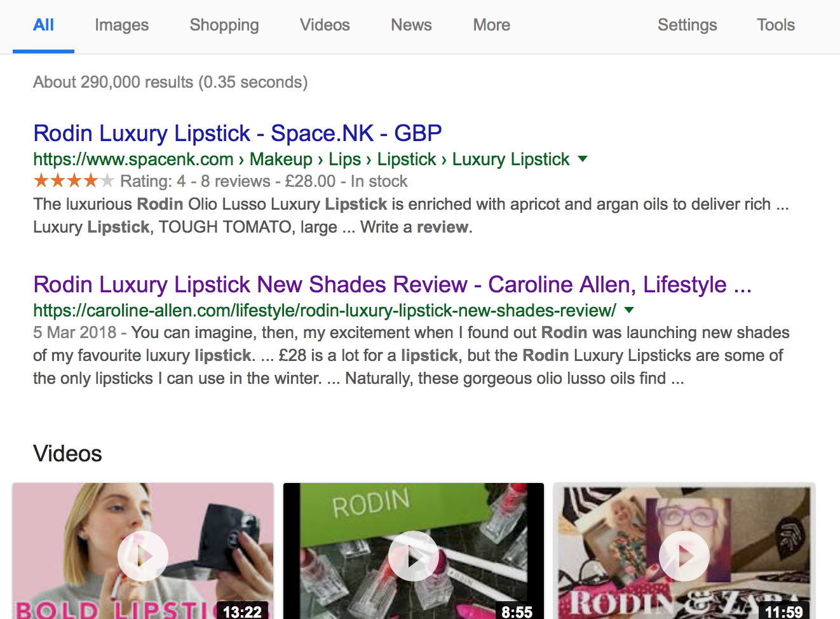Open Caroline Allen lipstick review result
This screenshot has width=840, height=619.
(391, 285)
